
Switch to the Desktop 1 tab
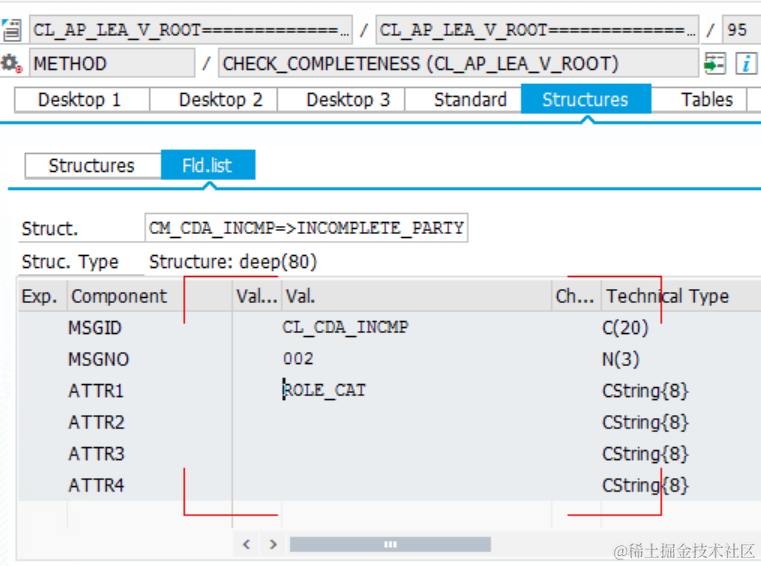pos(82,100)
